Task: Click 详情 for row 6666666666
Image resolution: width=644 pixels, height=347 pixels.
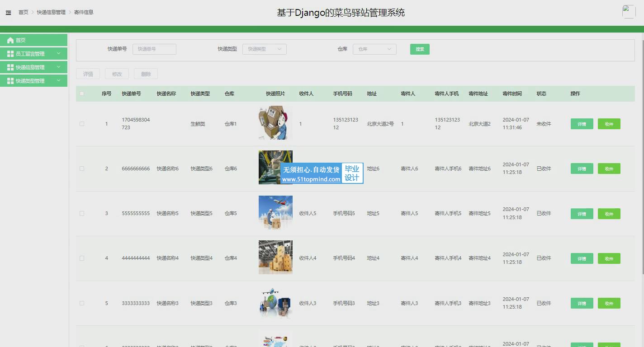Action: tap(582, 169)
